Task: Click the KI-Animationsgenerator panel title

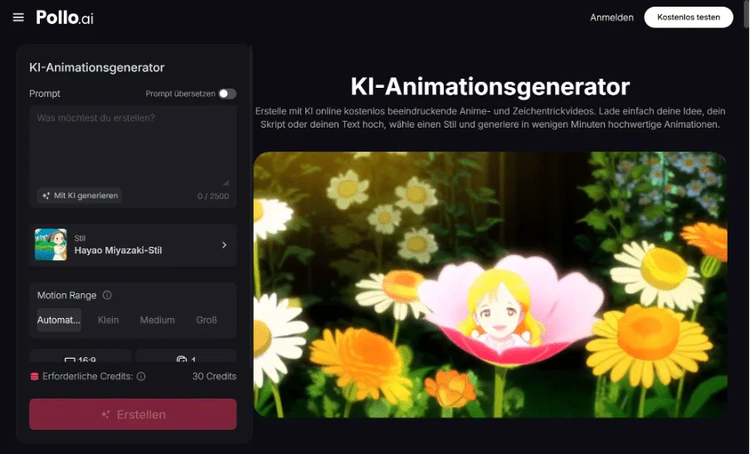Action: tap(97, 67)
